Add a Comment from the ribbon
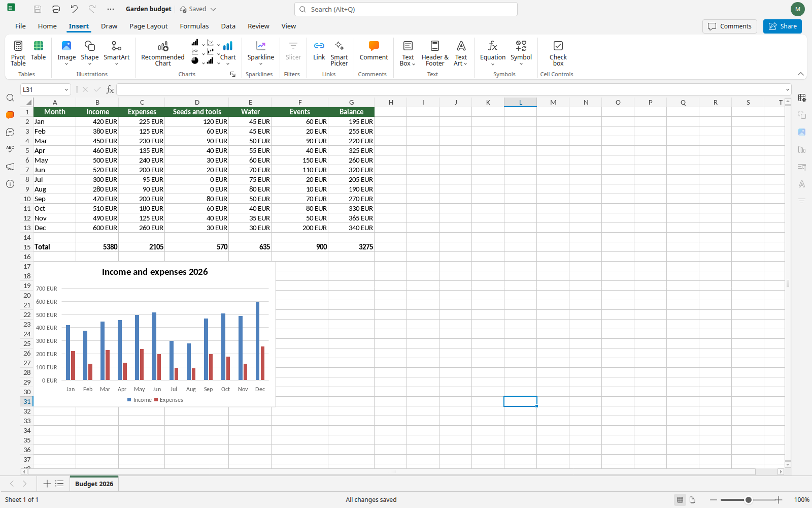The image size is (812, 508). 374,51
